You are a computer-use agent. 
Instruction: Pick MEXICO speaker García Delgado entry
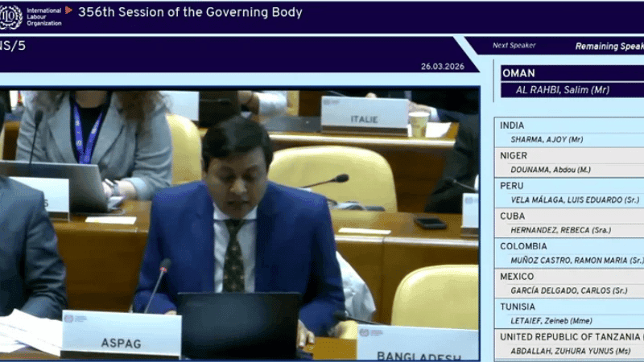(572, 283)
